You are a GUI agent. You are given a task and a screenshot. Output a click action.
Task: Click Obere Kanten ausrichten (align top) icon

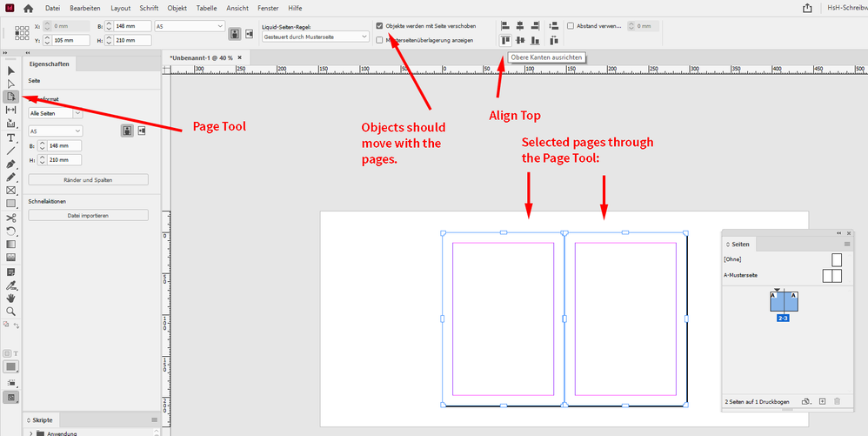(x=504, y=40)
